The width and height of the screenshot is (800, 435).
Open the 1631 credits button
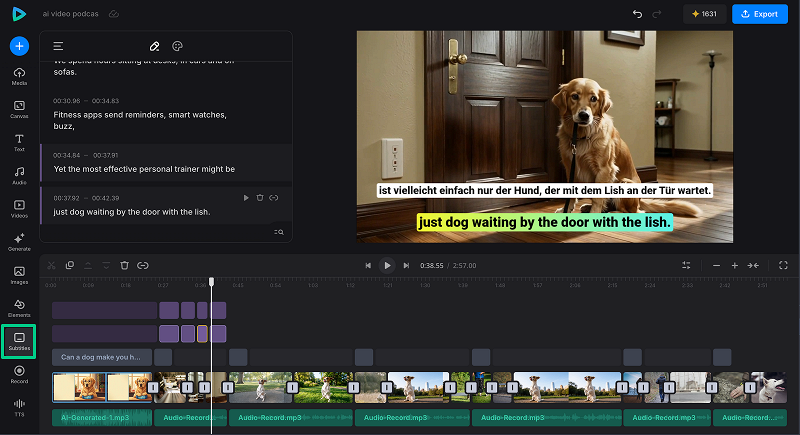tap(704, 14)
